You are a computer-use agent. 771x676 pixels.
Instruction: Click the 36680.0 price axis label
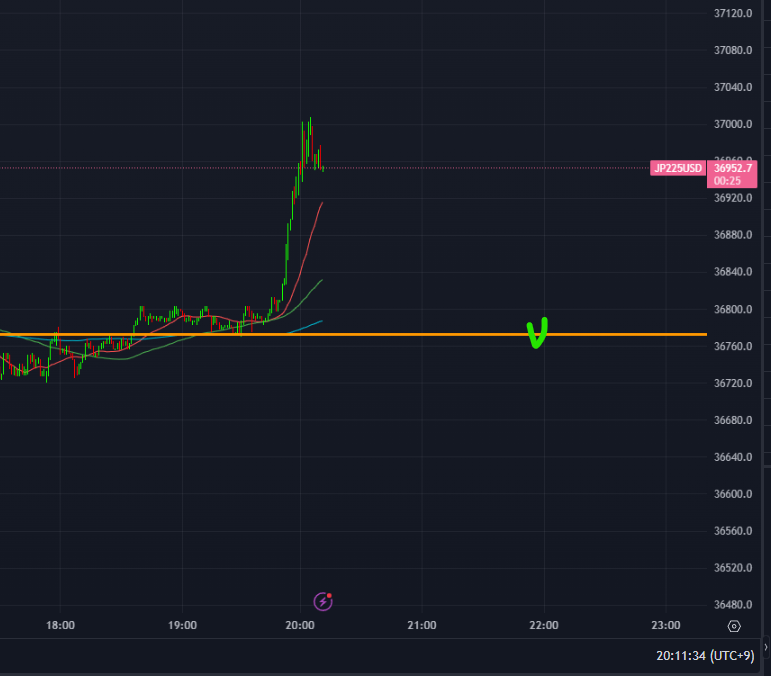733,420
